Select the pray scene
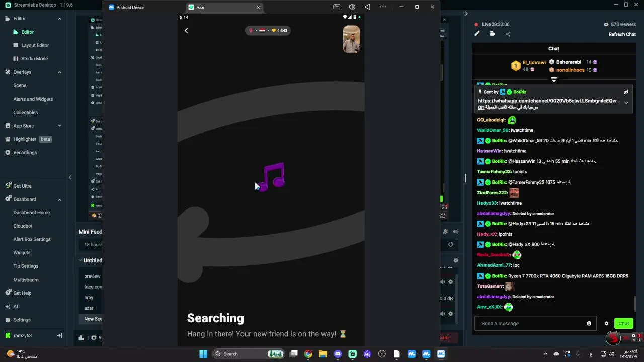The width and height of the screenshot is (644, 362). 89,297
